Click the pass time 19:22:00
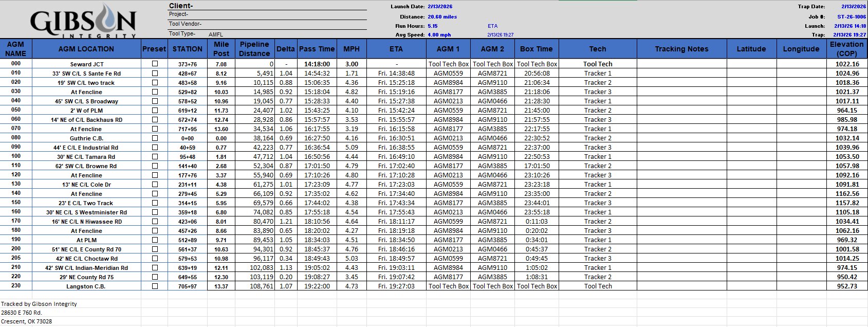This screenshot has width=868, height=327. coord(317,286)
